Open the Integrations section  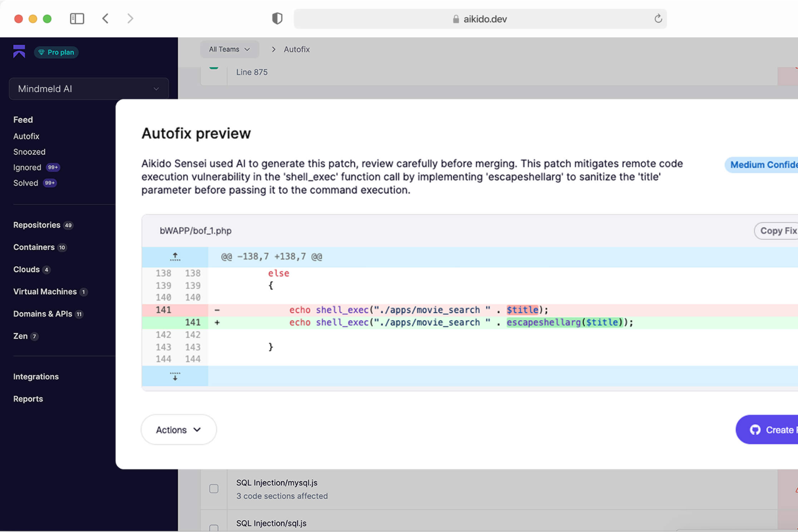coord(36,376)
